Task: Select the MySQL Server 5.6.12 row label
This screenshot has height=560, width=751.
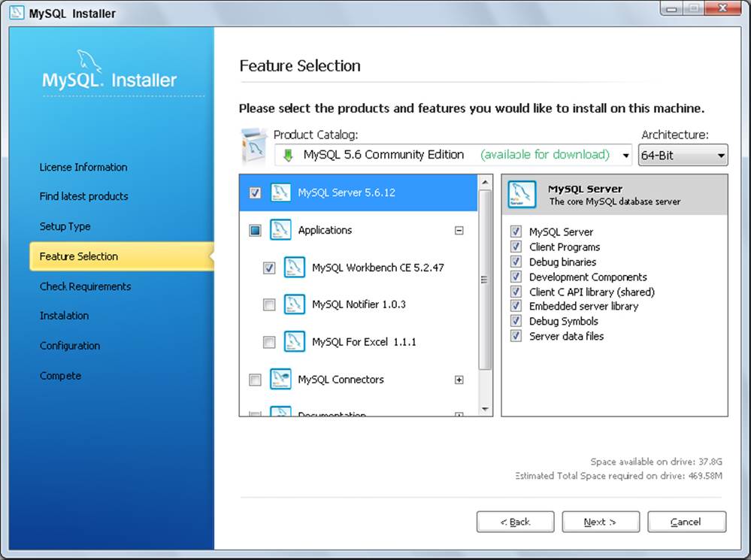Action: coord(347,192)
